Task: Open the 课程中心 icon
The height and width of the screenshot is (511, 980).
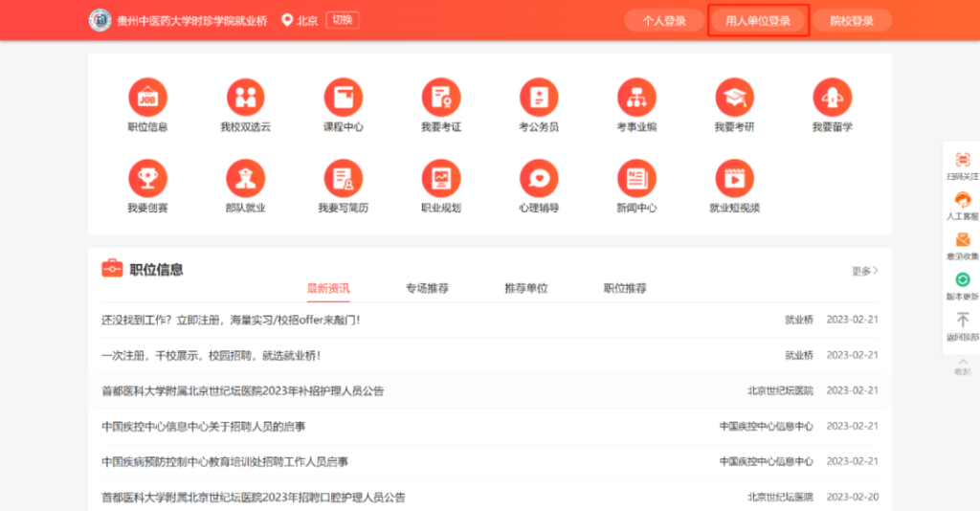Action: click(344, 98)
